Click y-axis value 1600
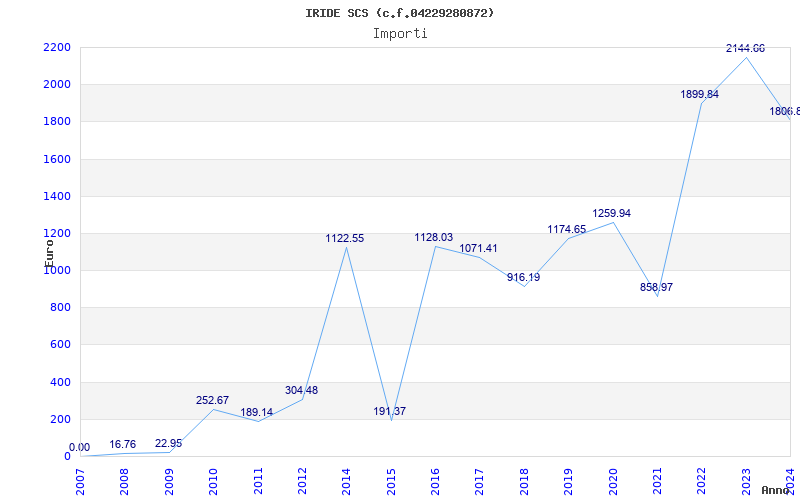 coord(57,159)
